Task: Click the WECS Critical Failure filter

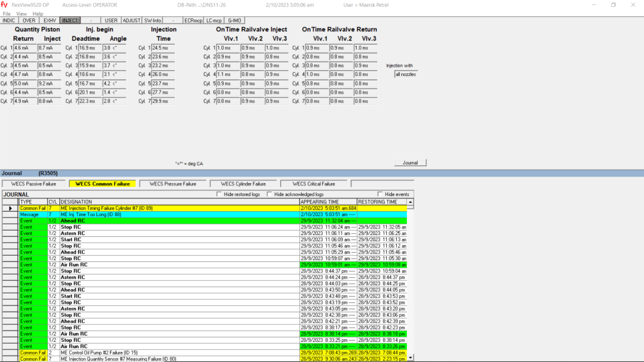Action: [x=314, y=184]
